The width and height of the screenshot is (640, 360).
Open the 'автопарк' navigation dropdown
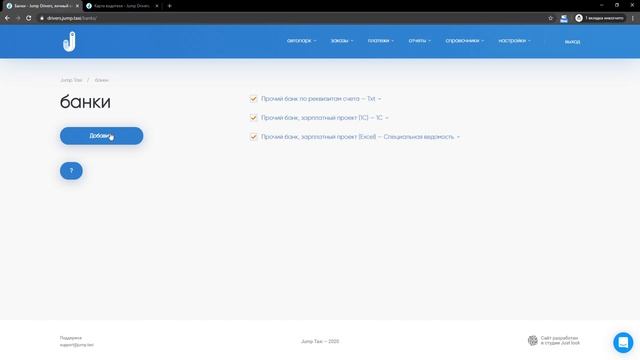tap(301, 40)
